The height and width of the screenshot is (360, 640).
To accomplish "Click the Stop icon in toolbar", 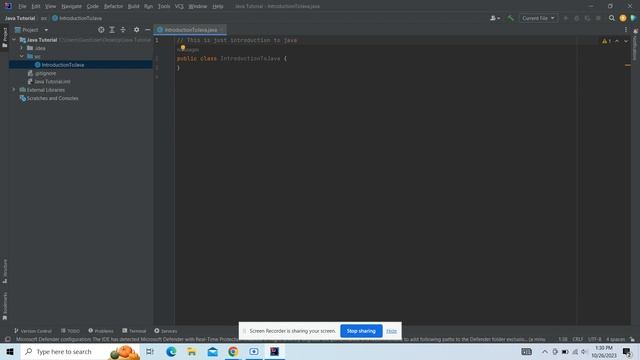I will pyautogui.click(x=598, y=18).
